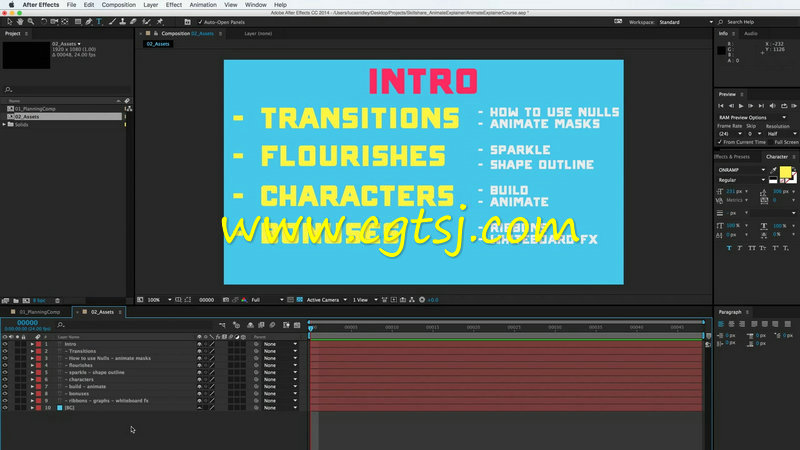Open the Animation menu
Image resolution: width=800 pixels, height=450 pixels.
pos(203,5)
